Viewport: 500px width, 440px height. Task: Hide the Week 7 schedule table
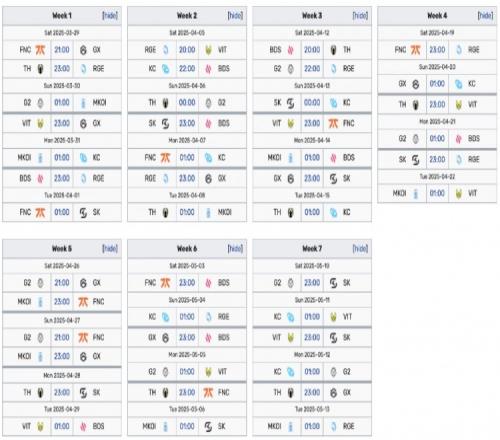(360, 249)
